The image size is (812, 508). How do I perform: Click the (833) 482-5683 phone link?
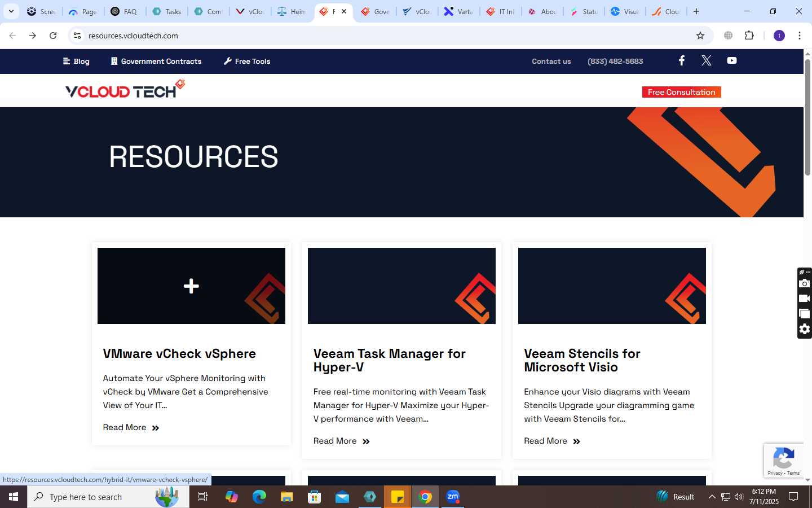tap(615, 61)
